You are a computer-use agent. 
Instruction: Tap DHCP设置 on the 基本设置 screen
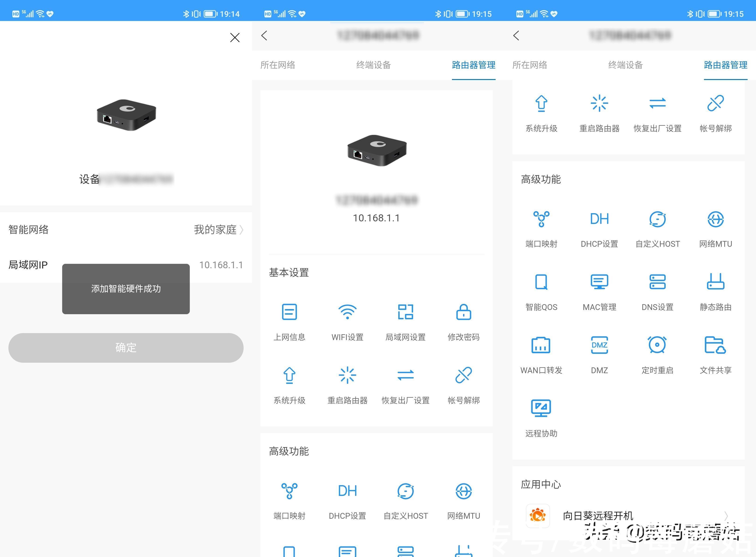coord(347,501)
